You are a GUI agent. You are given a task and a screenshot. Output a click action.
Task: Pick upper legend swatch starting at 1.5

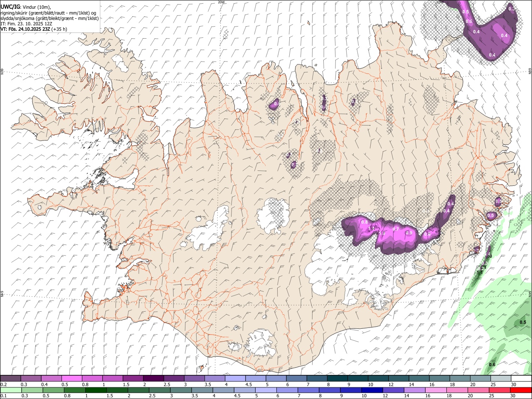pyautogui.click(x=133, y=379)
